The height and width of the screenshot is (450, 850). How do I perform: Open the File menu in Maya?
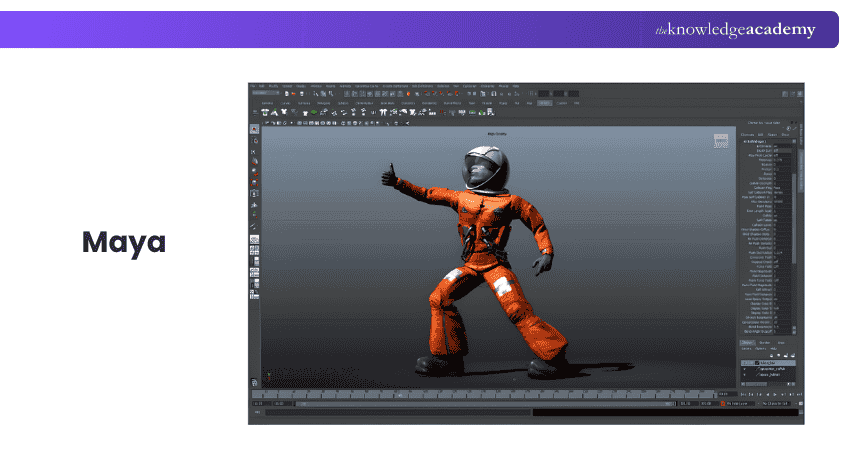pos(253,86)
